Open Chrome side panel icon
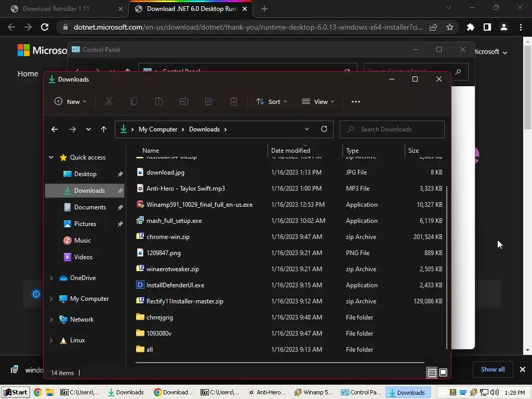The width and height of the screenshot is (532, 399). [x=487, y=27]
